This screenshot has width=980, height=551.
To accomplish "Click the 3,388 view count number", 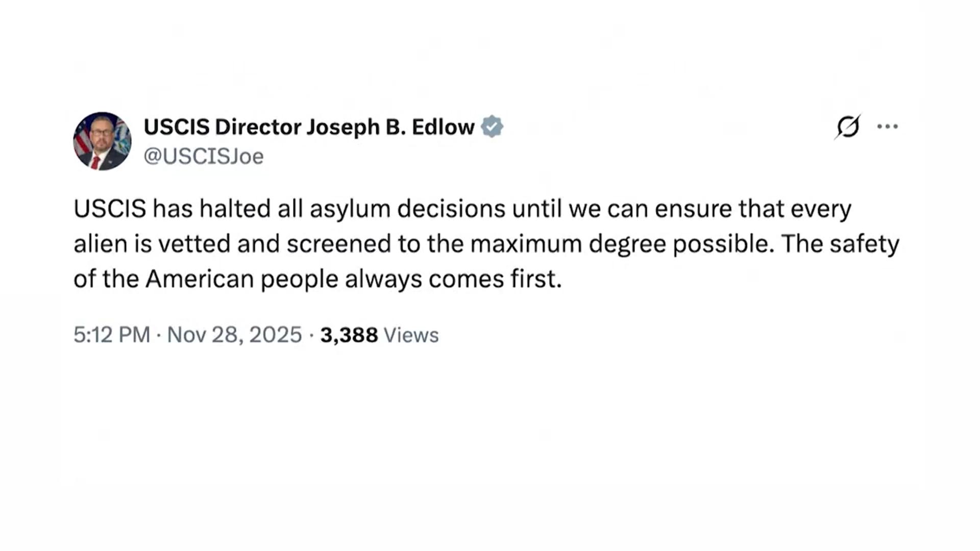I will (x=349, y=335).
